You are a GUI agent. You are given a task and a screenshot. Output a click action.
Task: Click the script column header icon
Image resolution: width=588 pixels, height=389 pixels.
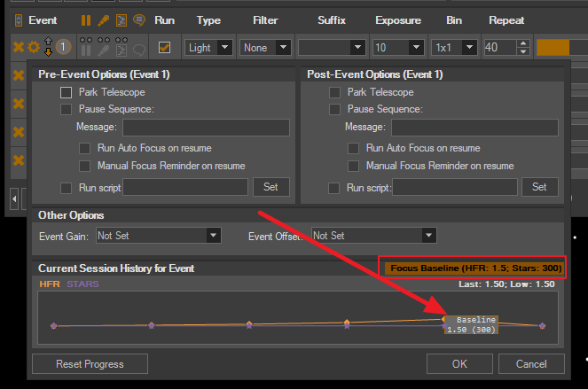[122, 20]
